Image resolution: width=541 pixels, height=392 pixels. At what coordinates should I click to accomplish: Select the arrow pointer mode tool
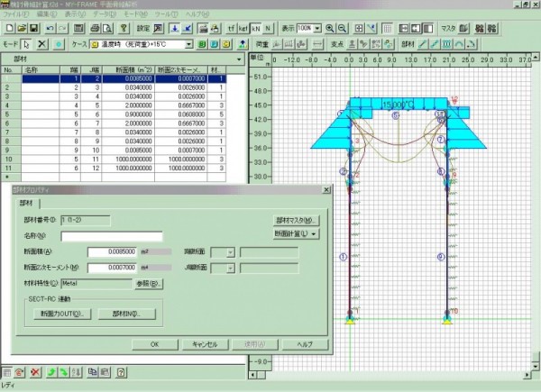(x=29, y=43)
